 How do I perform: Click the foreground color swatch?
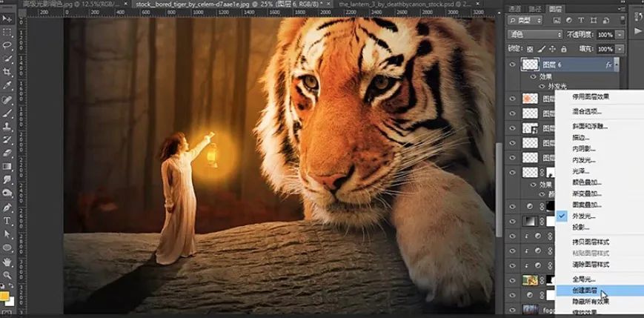click(x=5, y=297)
